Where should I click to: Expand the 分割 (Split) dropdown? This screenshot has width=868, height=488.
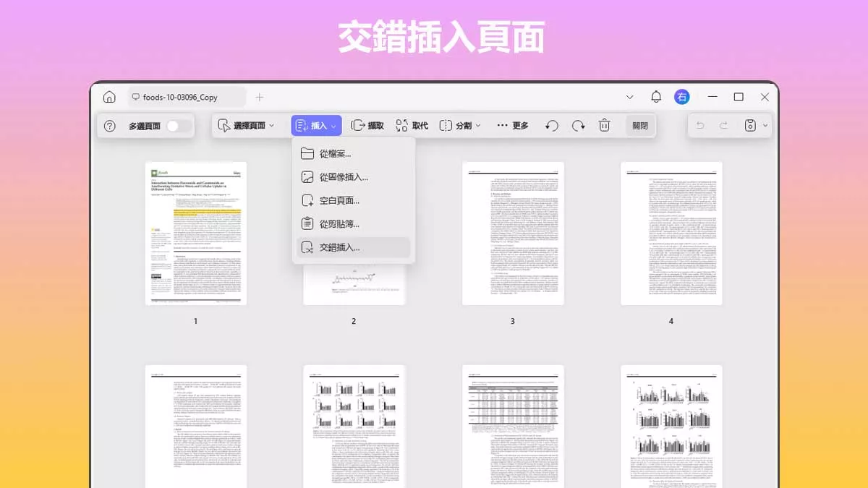460,124
